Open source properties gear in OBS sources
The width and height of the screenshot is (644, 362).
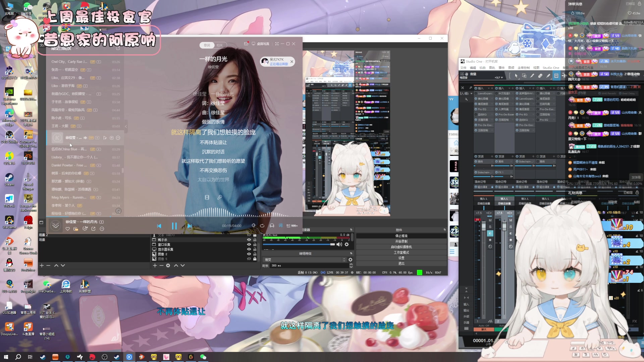168,265
